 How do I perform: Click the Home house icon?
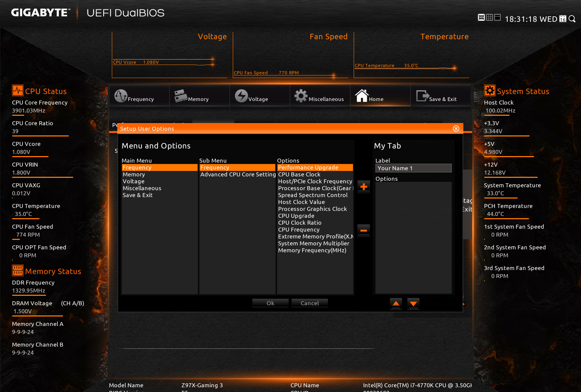tap(362, 96)
